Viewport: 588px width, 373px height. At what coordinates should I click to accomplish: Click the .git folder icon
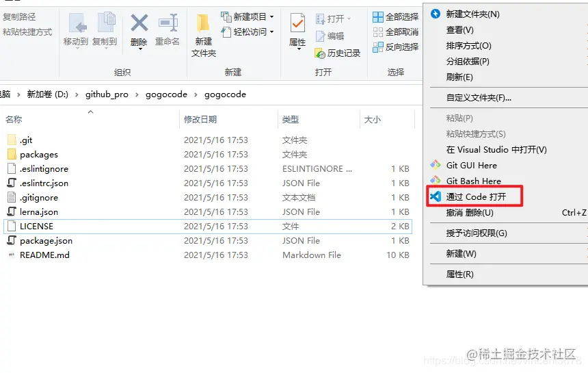[12, 140]
